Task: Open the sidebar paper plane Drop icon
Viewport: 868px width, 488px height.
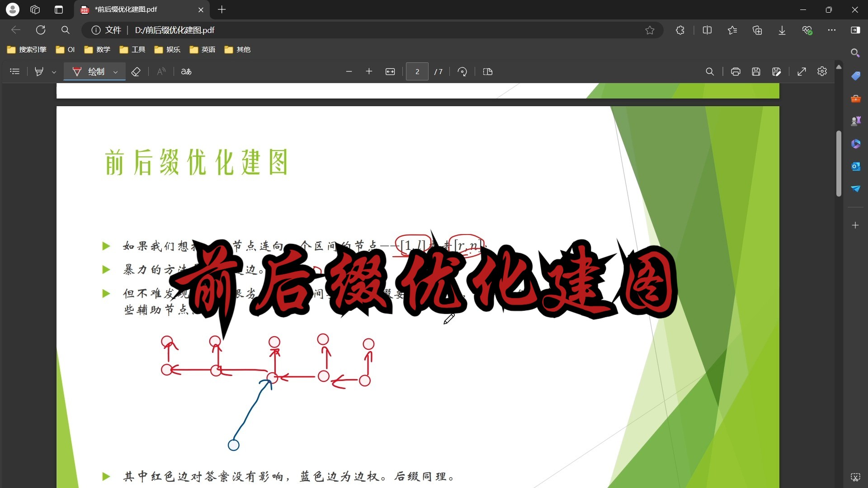Action: [x=855, y=188]
